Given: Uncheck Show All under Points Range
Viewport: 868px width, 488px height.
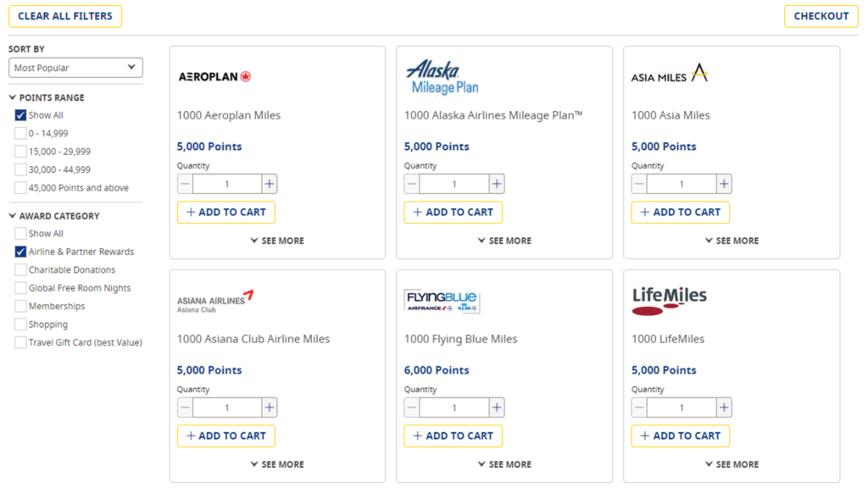Looking at the screenshot, I should (22, 115).
